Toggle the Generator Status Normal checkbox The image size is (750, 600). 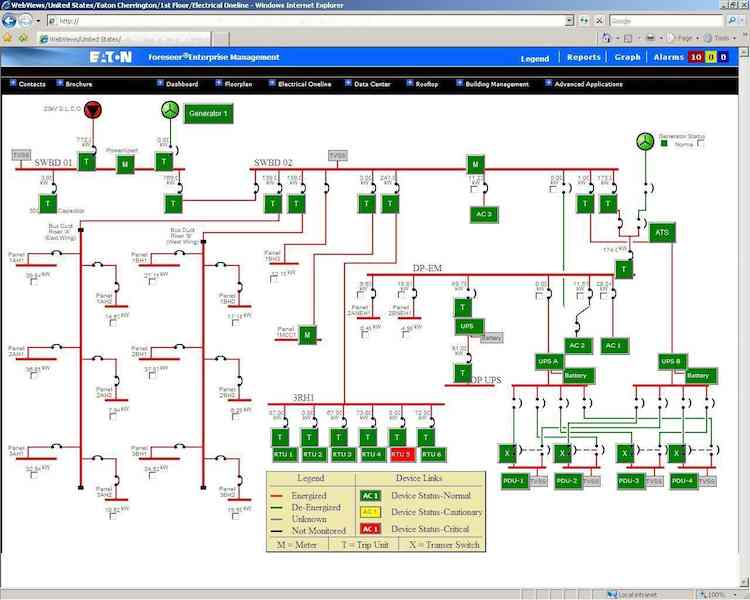tap(701, 144)
